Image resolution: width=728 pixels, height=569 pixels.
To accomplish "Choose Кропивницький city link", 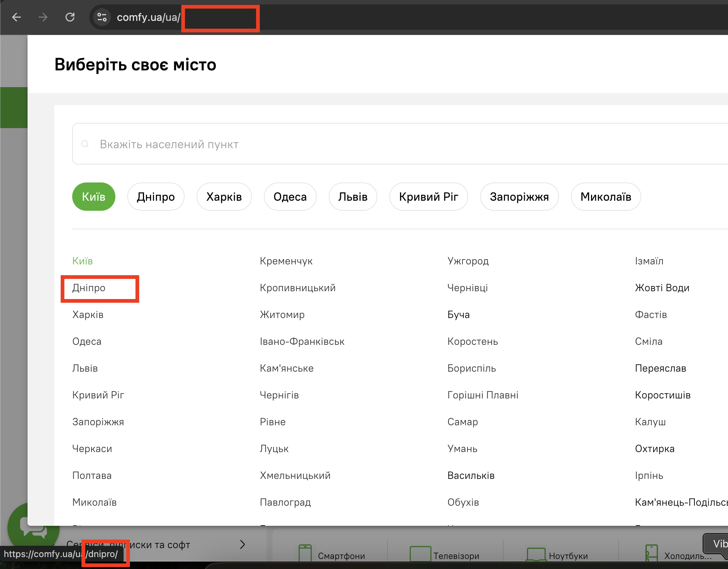I will [x=298, y=288].
